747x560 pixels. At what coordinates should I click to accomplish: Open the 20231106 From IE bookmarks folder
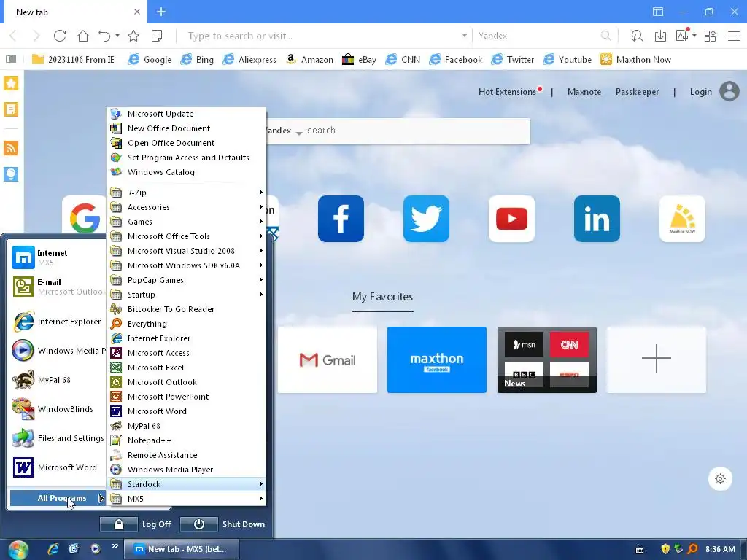tap(73, 60)
